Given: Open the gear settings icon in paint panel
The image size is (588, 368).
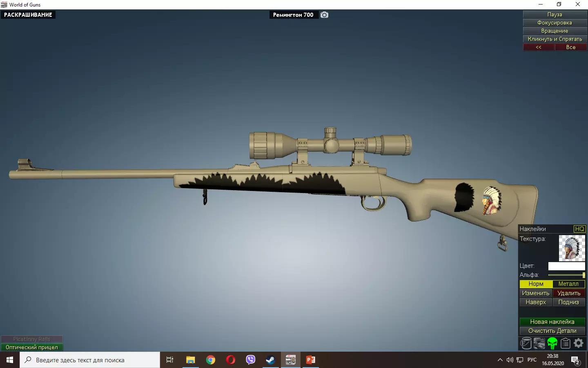Looking at the screenshot, I should [x=579, y=343].
